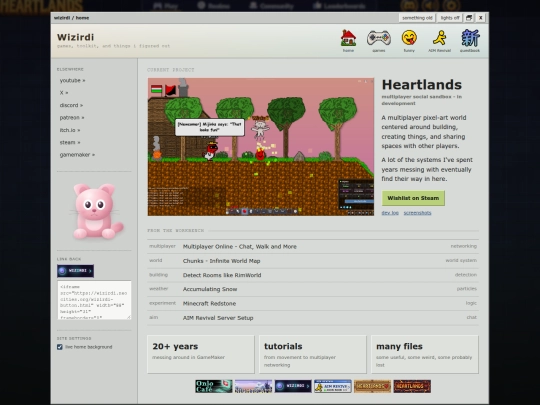The width and height of the screenshot is (540, 405).
Task: Click the AIM Revive badge
Action: coord(333,386)
